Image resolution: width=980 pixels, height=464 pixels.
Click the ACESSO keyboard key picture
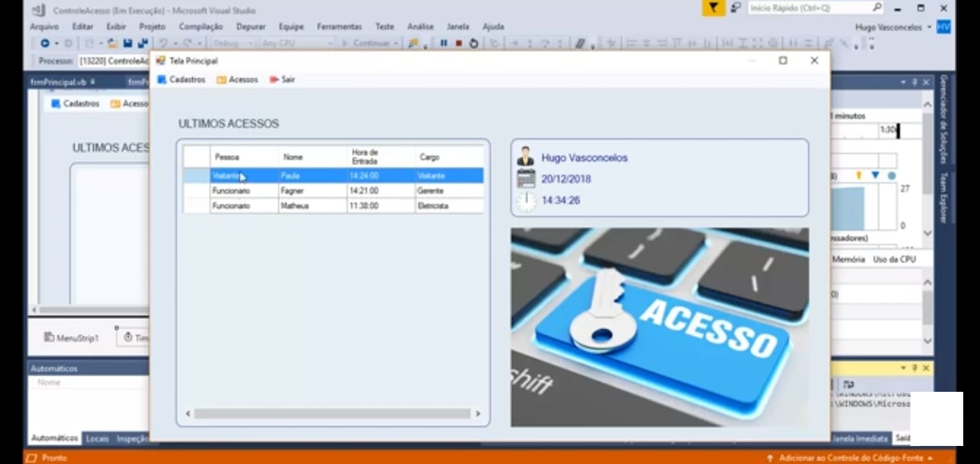[x=660, y=327]
